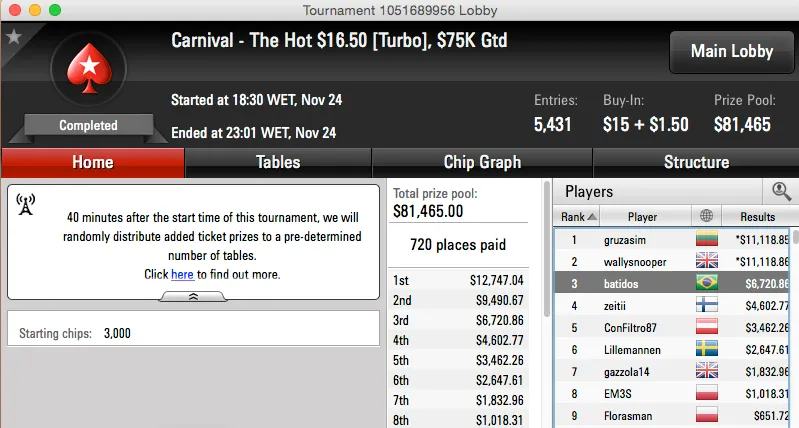Sort players by country globe icon

click(707, 216)
